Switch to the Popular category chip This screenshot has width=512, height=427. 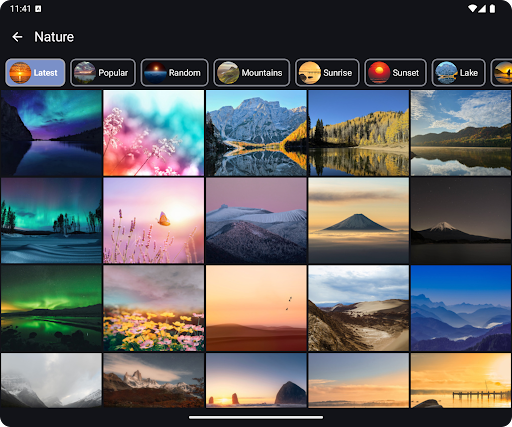point(103,73)
